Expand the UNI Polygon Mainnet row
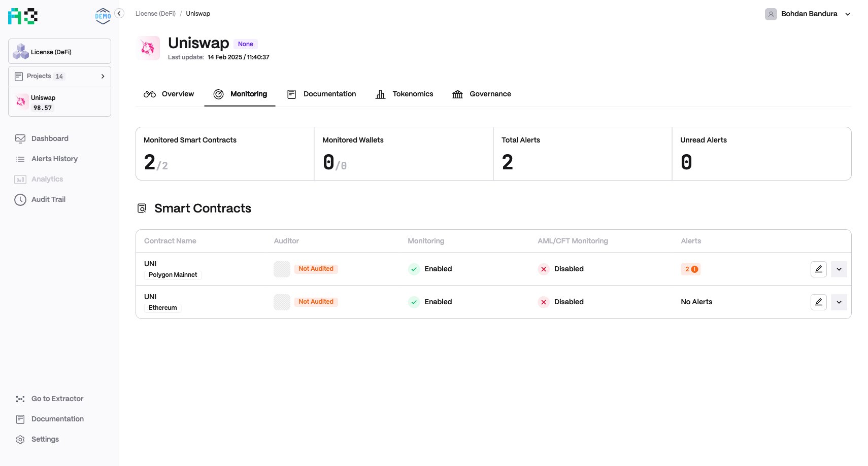 839,269
